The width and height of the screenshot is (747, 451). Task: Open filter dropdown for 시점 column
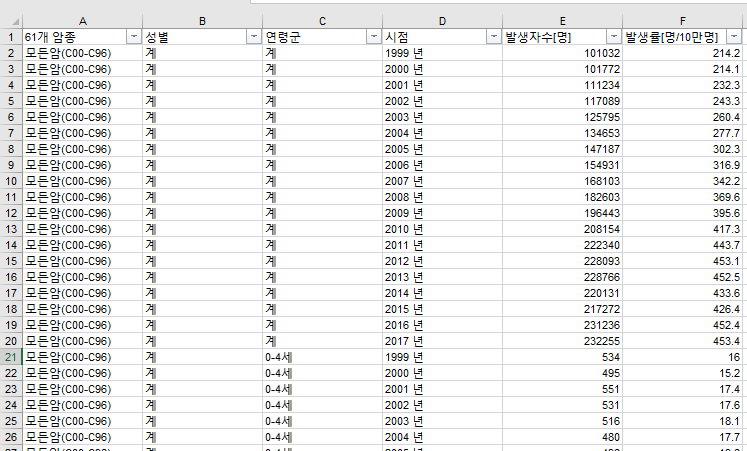click(494, 37)
